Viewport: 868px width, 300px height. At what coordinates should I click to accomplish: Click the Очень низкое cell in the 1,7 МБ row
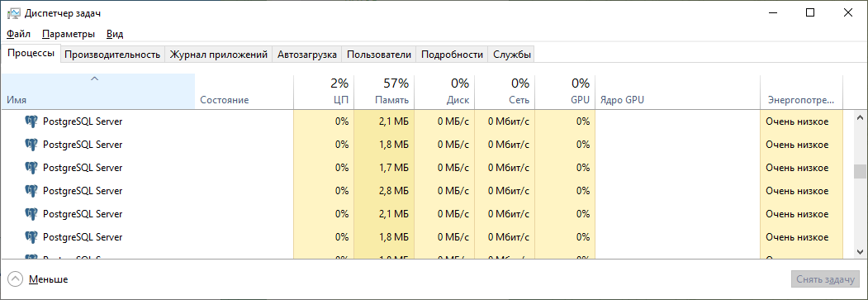click(802, 168)
